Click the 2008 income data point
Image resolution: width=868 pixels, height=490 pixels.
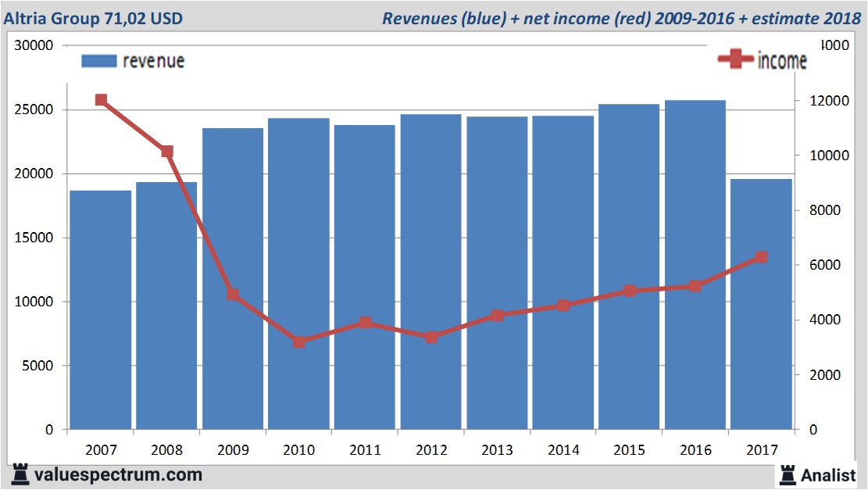[x=167, y=152]
